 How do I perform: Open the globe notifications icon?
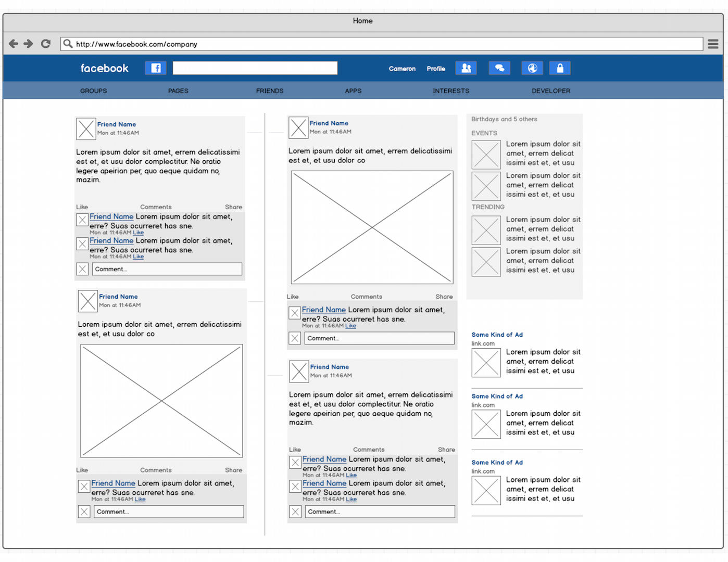click(x=532, y=68)
